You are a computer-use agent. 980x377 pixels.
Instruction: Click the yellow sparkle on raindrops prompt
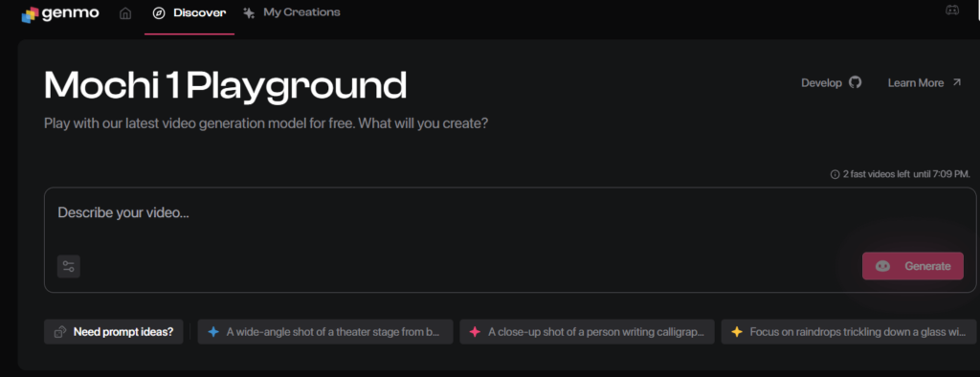pos(737,332)
